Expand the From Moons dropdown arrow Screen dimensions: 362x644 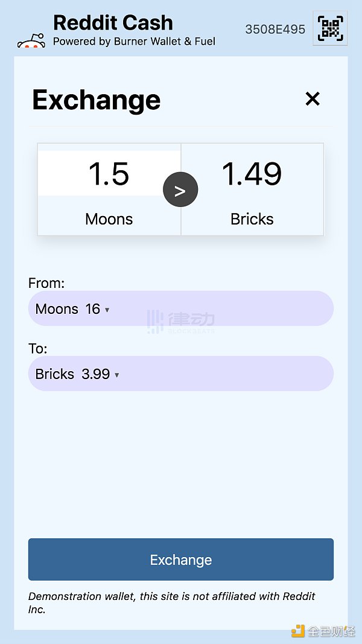pyautogui.click(x=107, y=310)
